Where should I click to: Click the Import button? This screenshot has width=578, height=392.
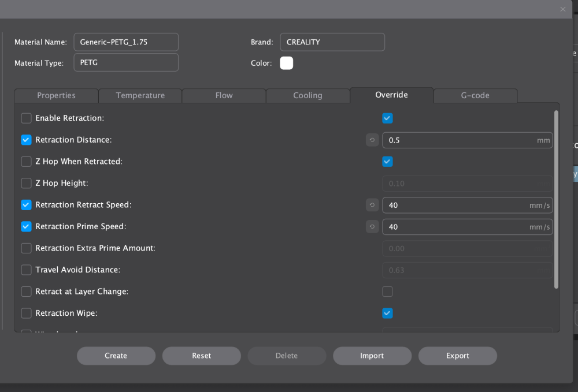pyautogui.click(x=372, y=356)
